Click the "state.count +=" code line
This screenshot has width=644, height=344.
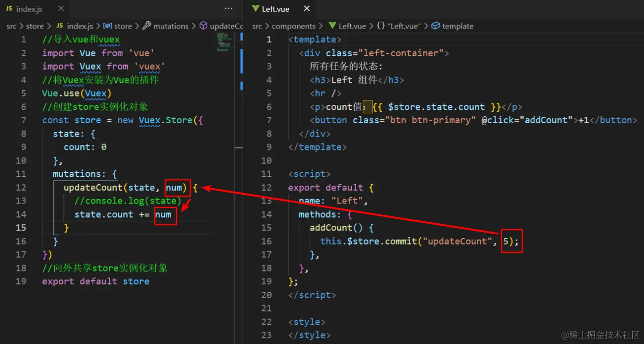click(x=123, y=214)
